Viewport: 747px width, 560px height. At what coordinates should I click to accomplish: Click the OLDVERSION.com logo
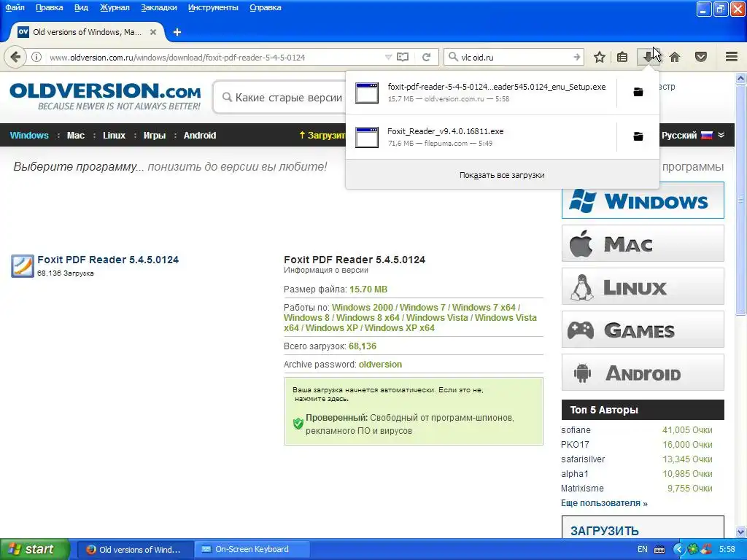[x=105, y=96]
